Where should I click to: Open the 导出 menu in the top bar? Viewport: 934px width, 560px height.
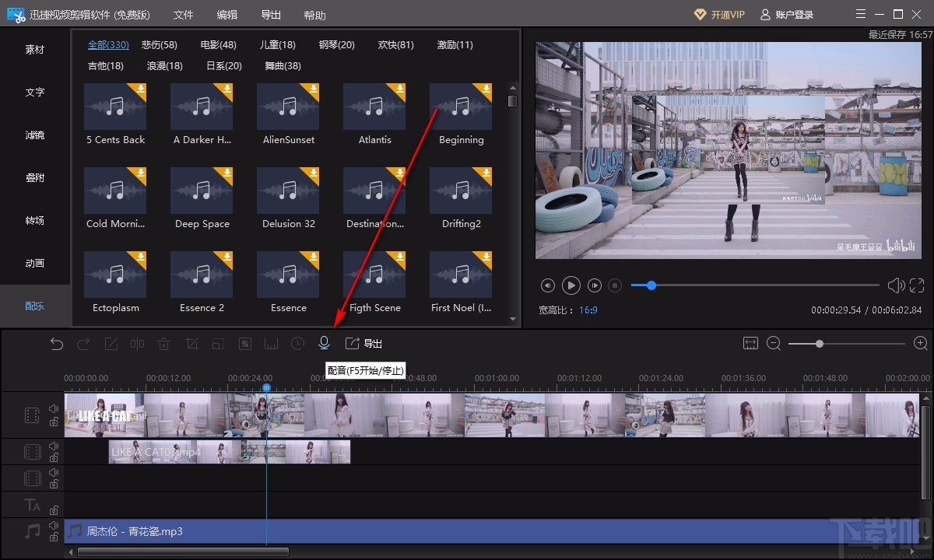(271, 15)
